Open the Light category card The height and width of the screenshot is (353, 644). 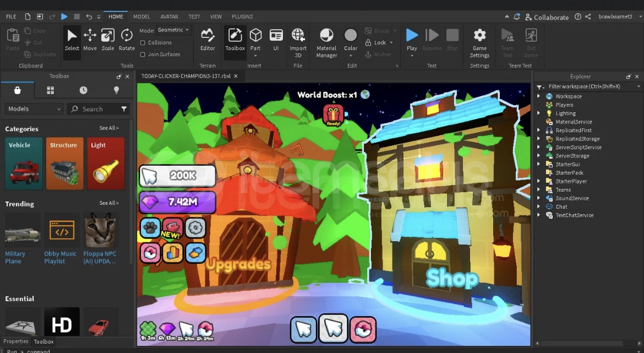(x=106, y=164)
